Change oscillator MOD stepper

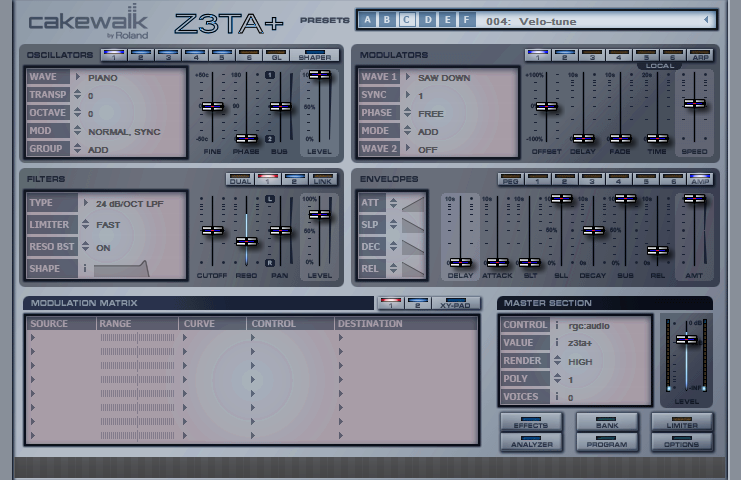tap(78, 130)
